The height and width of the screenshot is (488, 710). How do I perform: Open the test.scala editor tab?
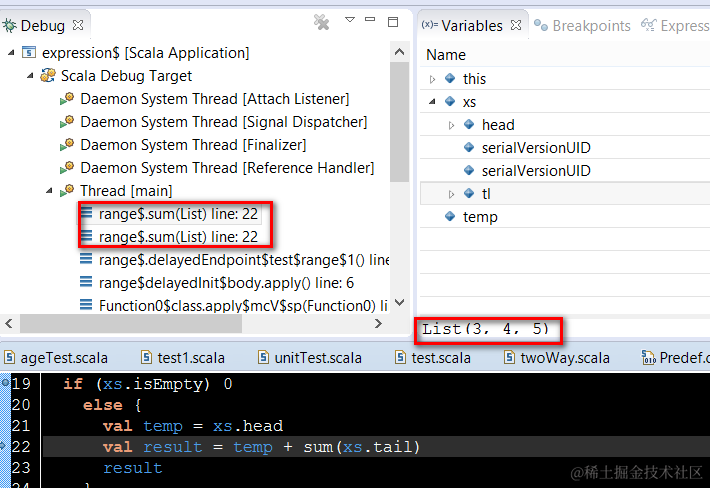coord(432,358)
